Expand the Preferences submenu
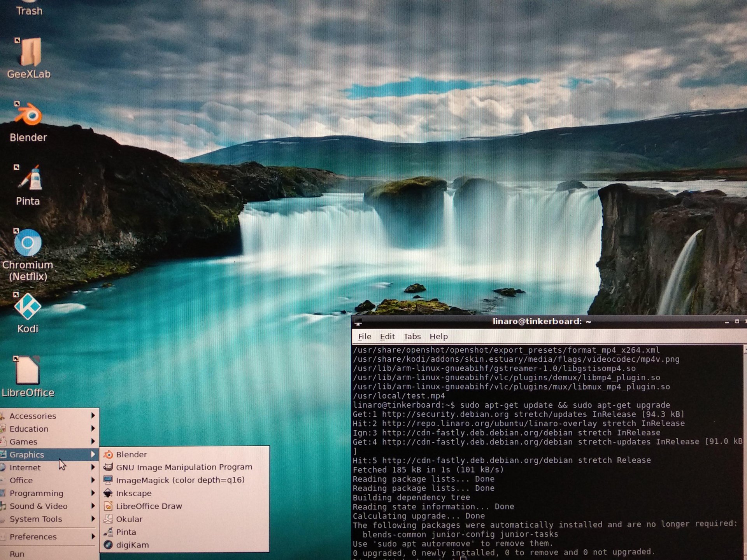747x560 pixels. [x=33, y=537]
